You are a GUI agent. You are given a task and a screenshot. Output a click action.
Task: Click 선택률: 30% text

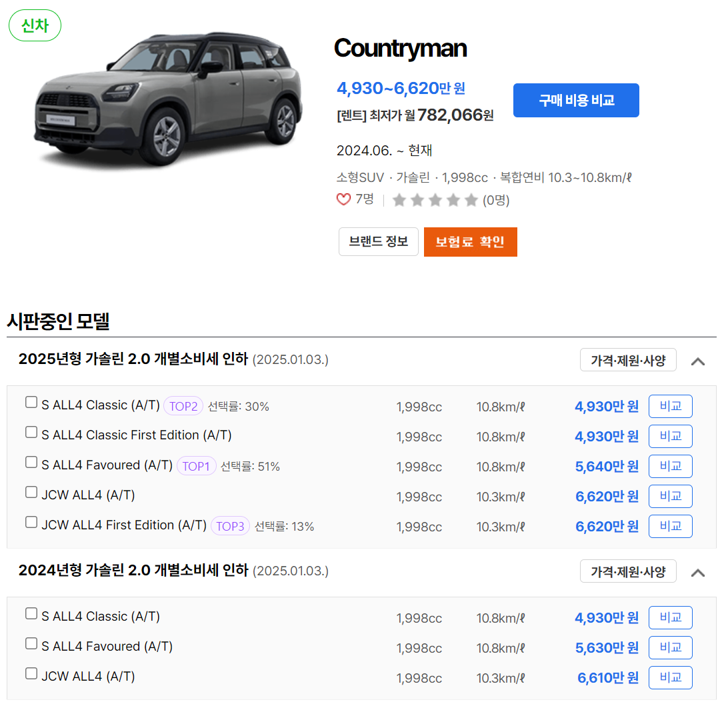point(238,407)
